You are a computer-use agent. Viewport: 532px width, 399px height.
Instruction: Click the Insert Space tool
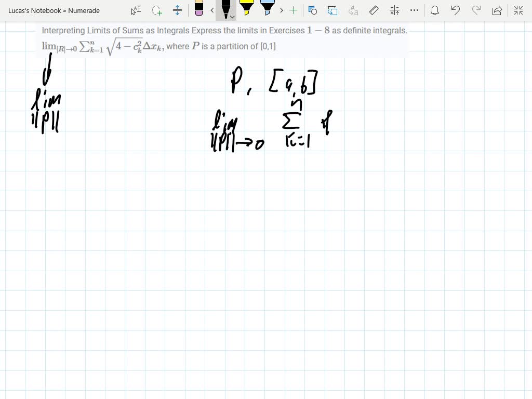176,10
